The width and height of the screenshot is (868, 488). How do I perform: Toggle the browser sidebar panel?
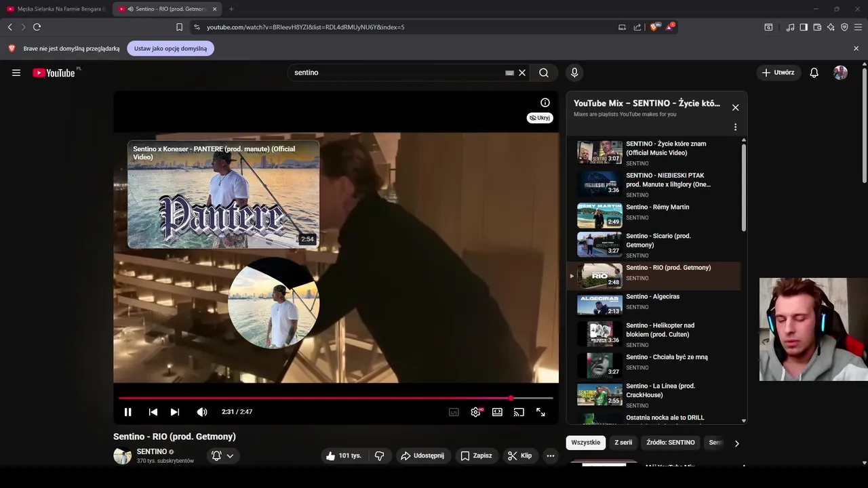coord(804,27)
